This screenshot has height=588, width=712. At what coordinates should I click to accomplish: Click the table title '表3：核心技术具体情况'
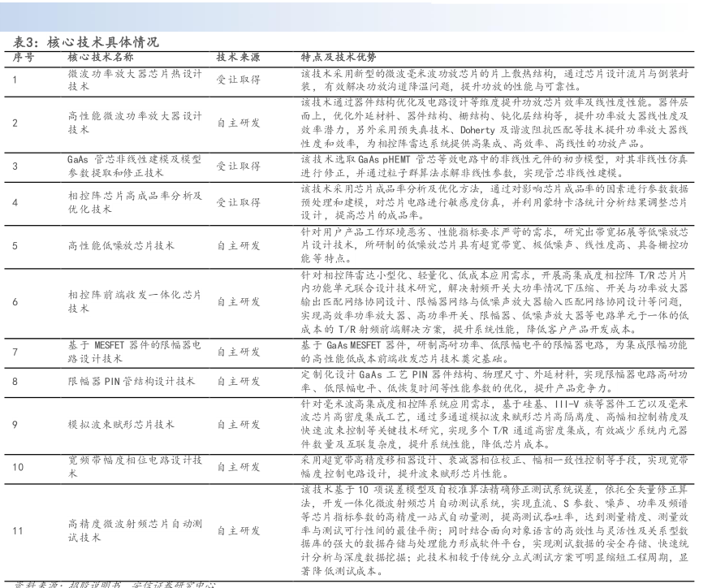[86, 42]
